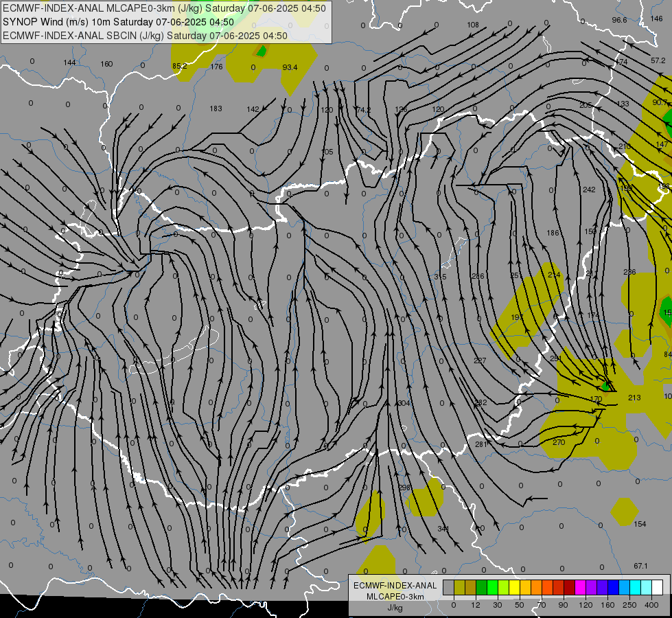Click the legend tick label 90
Screen dimensions: 672x618
563,605
